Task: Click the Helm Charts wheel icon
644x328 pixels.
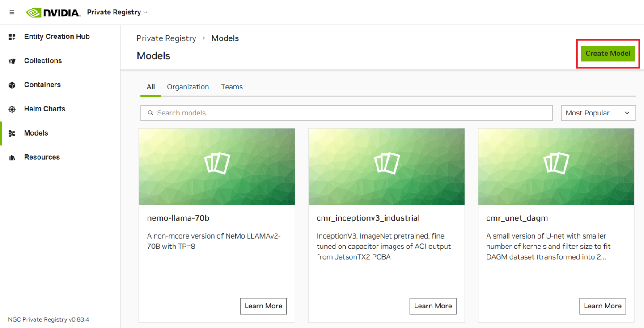Action: (12, 109)
